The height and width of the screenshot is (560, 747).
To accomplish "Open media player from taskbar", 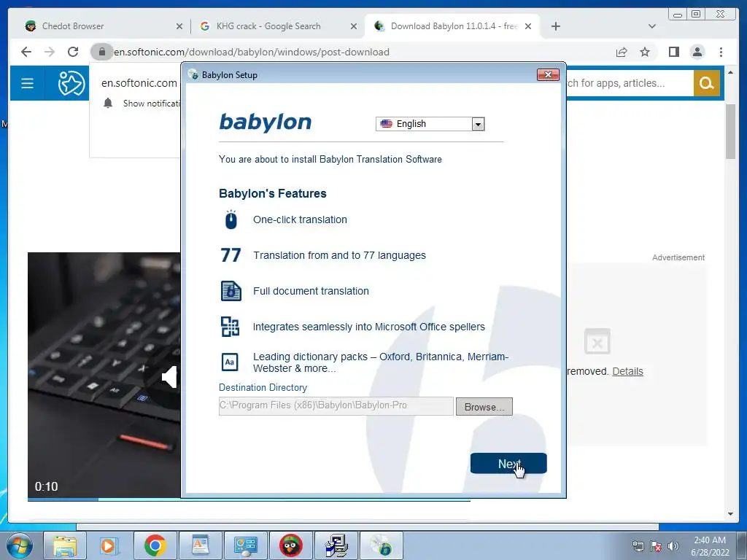I will 109,545.
